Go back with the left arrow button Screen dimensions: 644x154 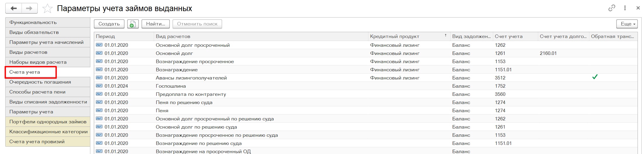pyautogui.click(x=13, y=8)
